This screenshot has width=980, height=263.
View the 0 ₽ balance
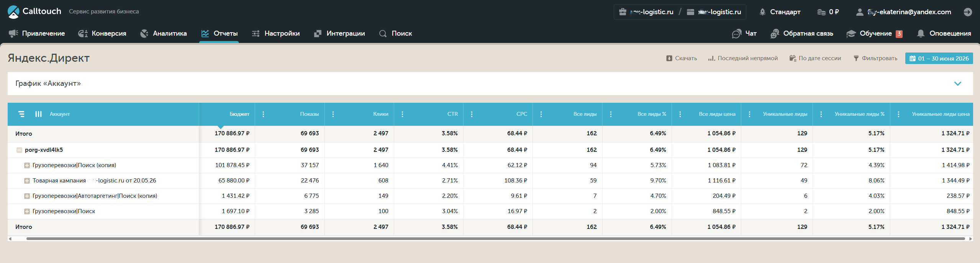(828, 12)
